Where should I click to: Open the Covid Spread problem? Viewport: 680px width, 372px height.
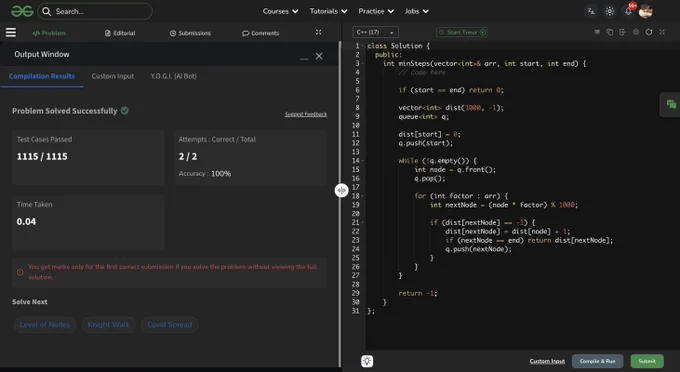(170, 325)
